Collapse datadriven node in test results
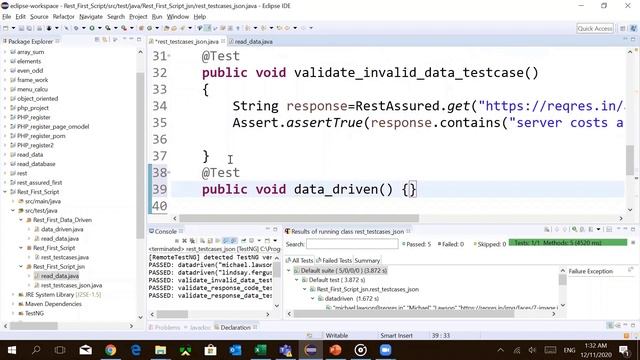The width and height of the screenshot is (640, 360). (x=312, y=299)
